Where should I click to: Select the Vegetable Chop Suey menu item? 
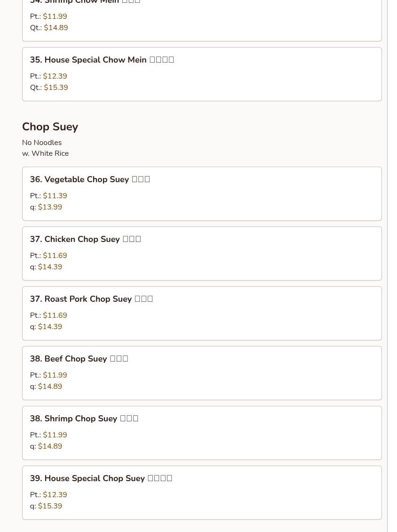[x=90, y=179]
